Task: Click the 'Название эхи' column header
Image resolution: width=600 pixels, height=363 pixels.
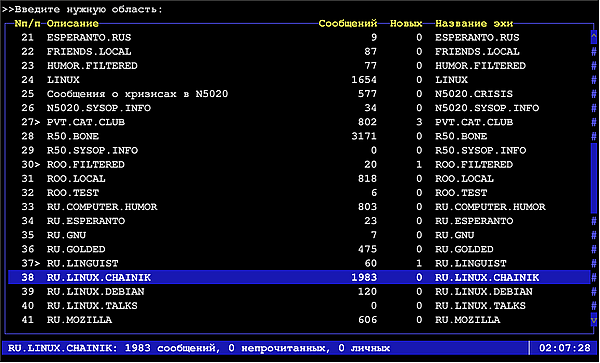Action: (x=474, y=24)
